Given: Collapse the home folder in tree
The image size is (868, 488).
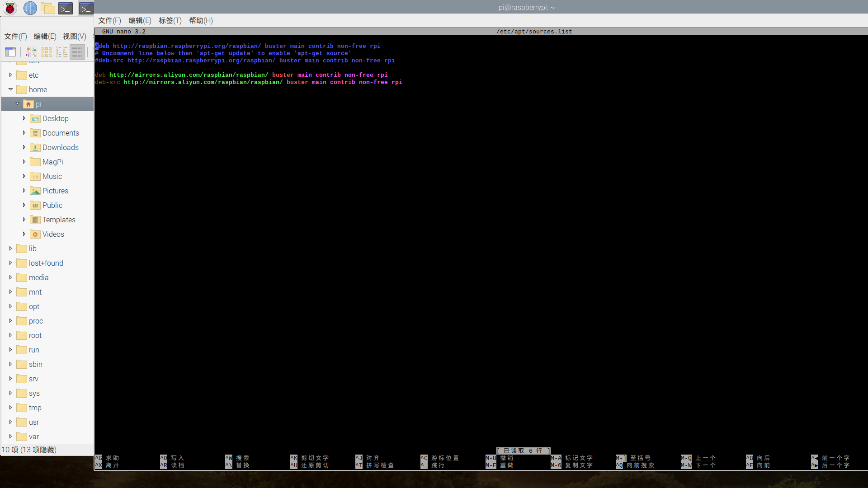Looking at the screenshot, I should 10,89.
